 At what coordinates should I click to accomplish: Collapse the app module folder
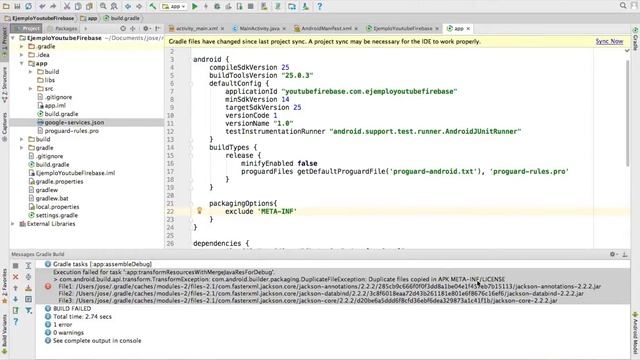point(22,64)
